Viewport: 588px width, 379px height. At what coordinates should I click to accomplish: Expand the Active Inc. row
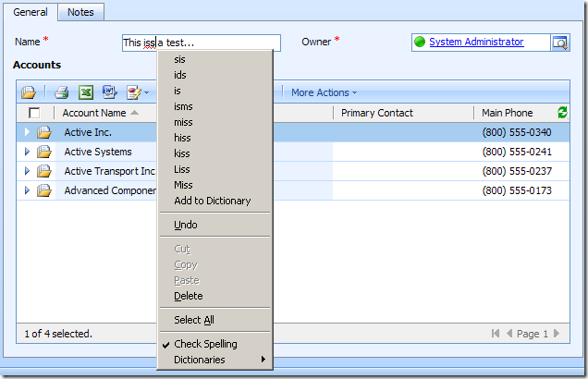coord(27,132)
